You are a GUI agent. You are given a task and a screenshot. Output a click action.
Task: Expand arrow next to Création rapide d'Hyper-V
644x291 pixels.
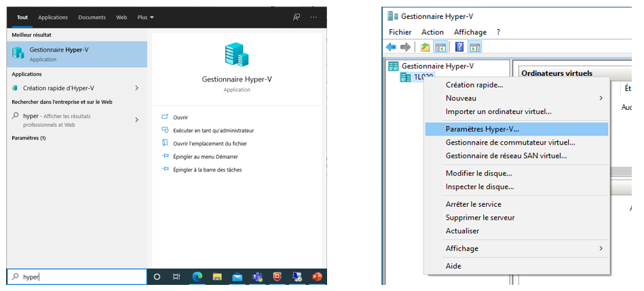tap(137, 88)
